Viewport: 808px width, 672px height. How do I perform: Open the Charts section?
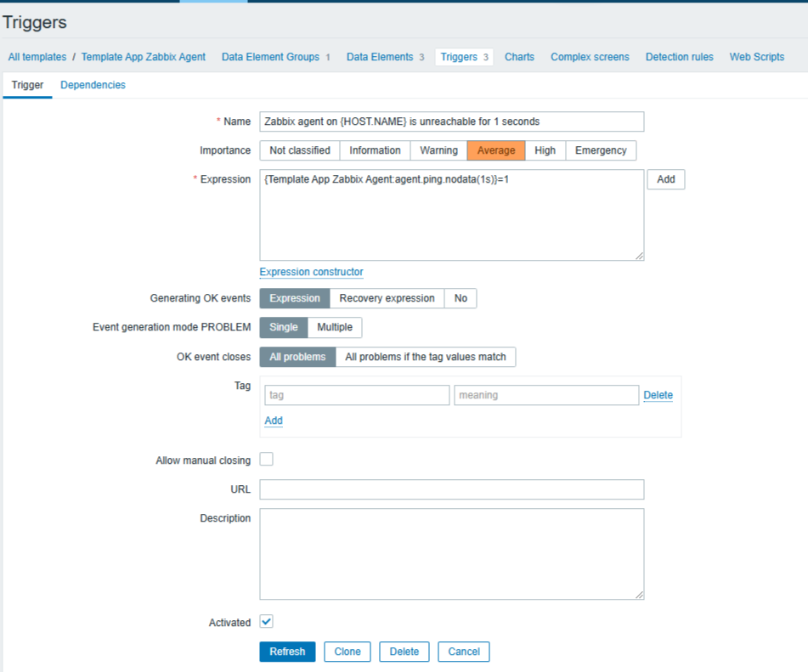519,57
